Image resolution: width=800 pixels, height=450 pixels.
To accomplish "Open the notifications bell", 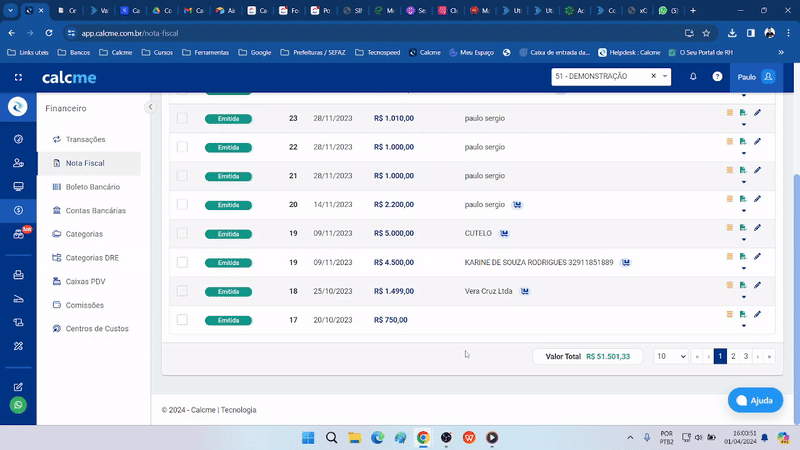I will 693,76.
